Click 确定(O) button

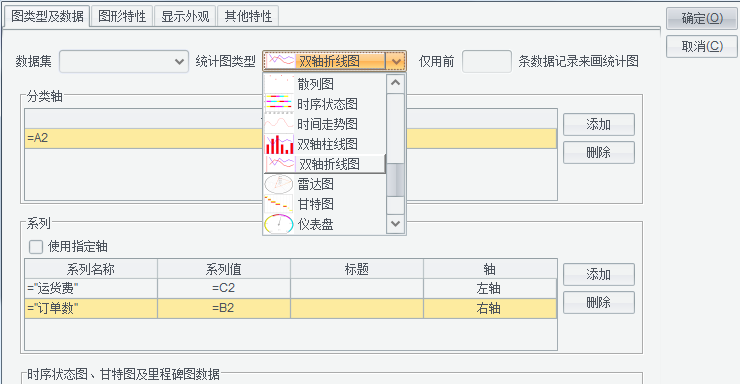(x=702, y=18)
